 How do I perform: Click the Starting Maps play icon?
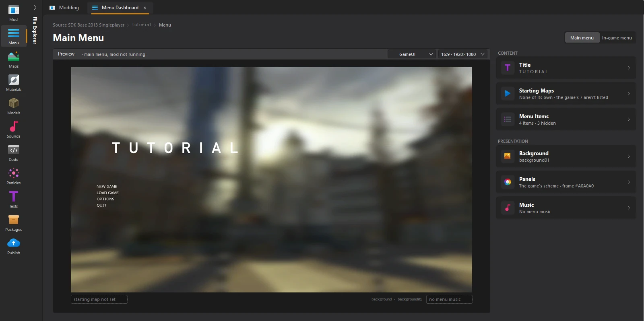tap(508, 94)
